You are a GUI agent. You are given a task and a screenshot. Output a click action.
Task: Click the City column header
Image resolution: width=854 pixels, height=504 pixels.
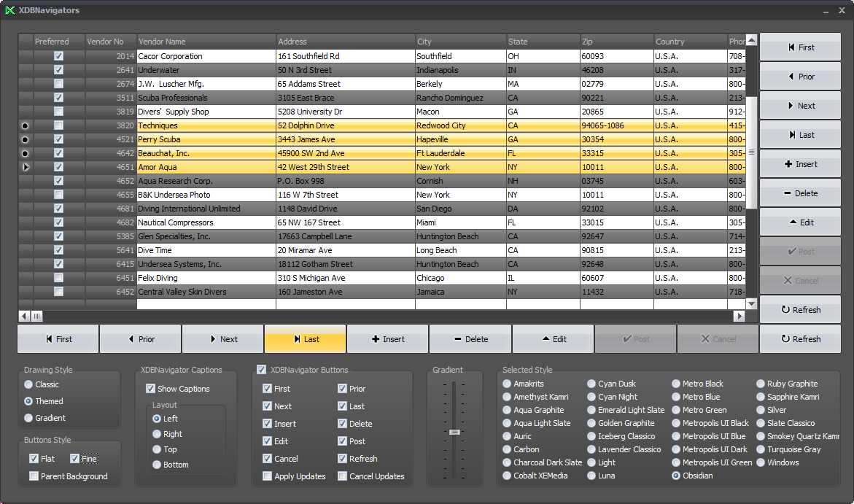(460, 42)
